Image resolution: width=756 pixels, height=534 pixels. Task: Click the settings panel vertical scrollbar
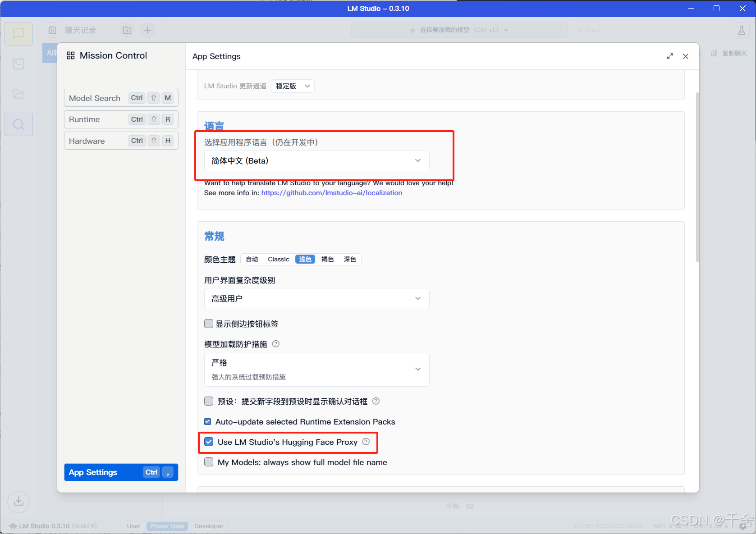(697, 177)
